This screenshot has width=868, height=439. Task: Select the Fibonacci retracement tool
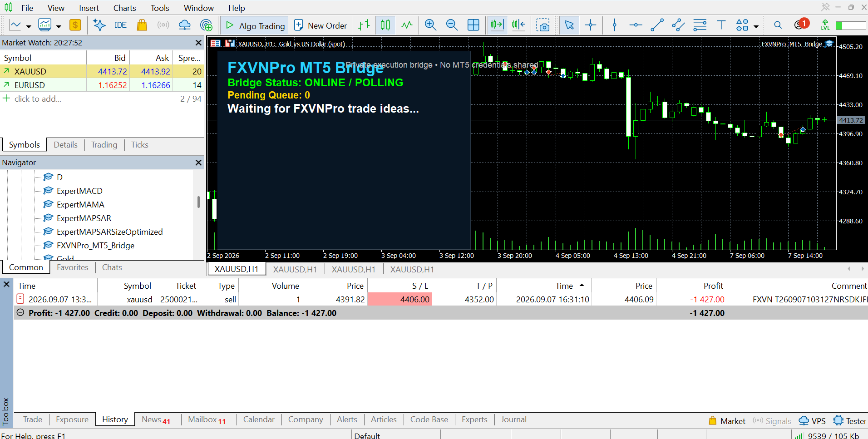coord(700,25)
